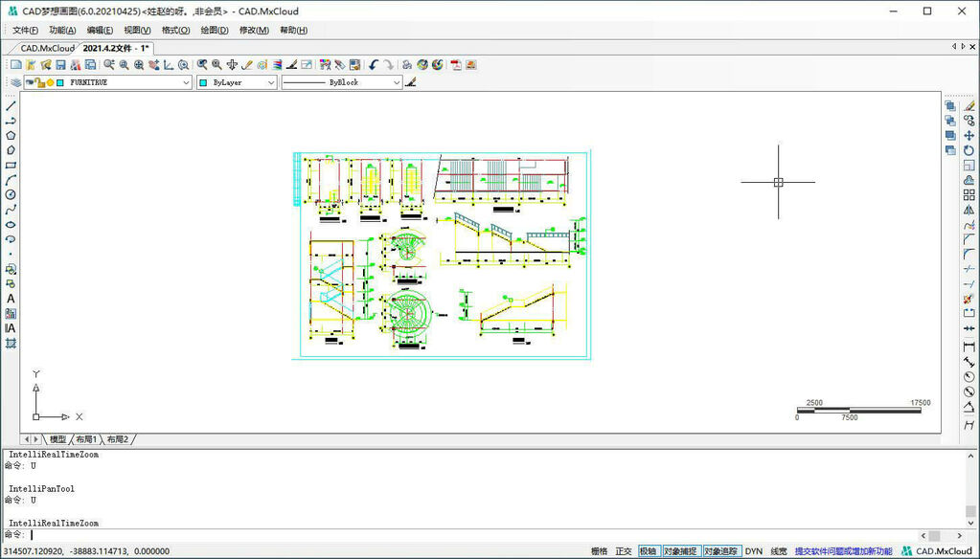Export drawing using the PDF icon

(456, 65)
